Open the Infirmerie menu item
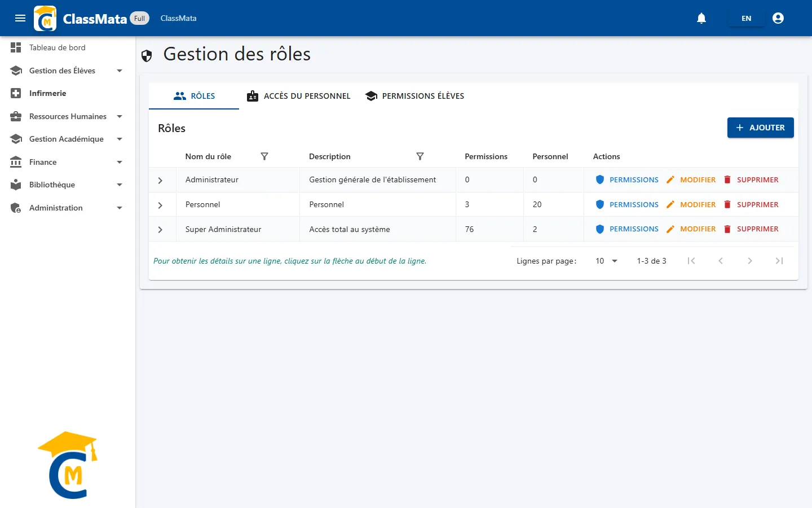 [68, 93]
